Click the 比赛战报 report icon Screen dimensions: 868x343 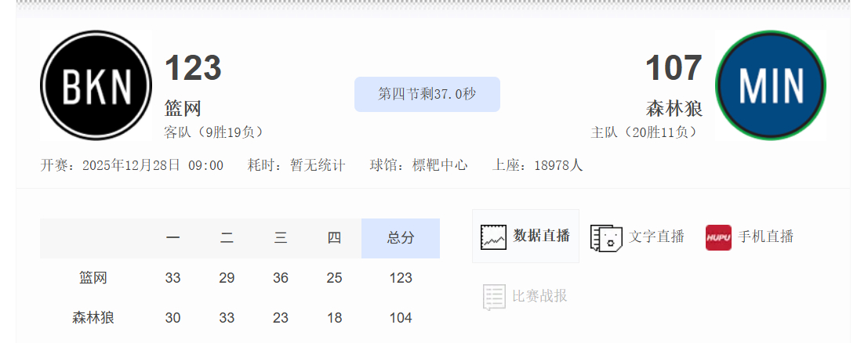pos(494,297)
